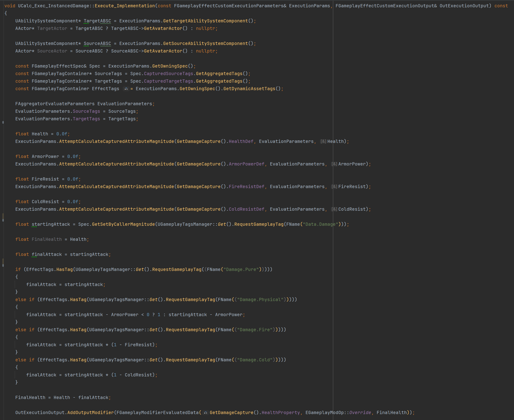Click the "Data.Damage" string literal
Screen dimensions: 514x420
point(320,224)
